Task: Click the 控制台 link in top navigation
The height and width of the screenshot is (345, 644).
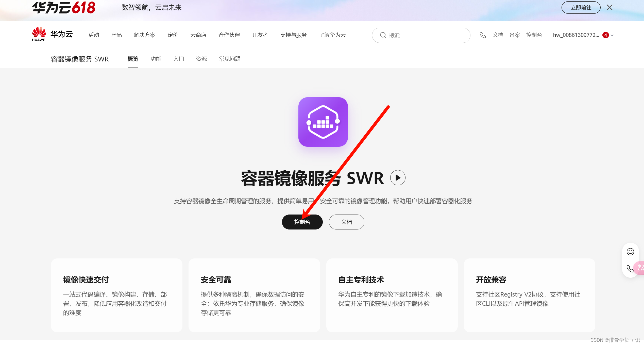Action: 534,35
